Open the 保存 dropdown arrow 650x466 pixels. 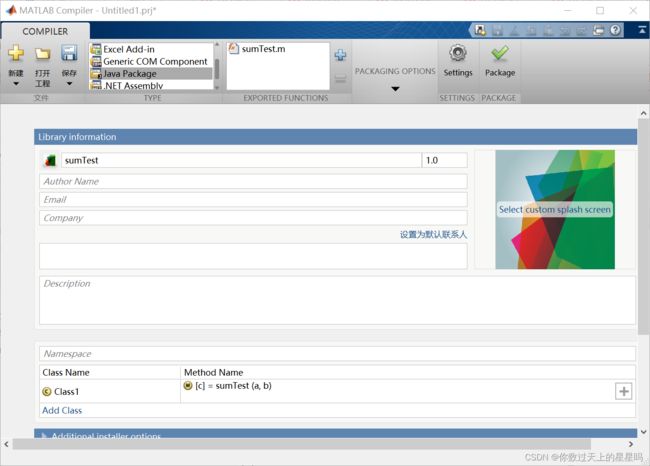[69, 84]
